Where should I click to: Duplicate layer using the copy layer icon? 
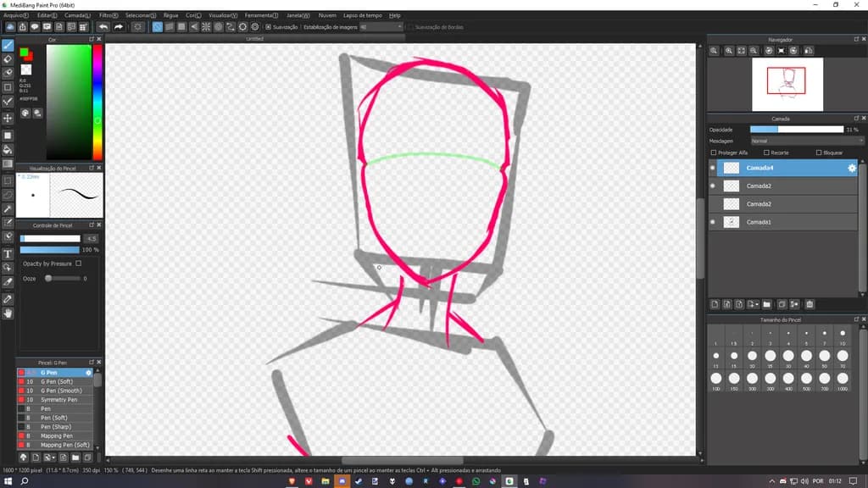pos(782,304)
